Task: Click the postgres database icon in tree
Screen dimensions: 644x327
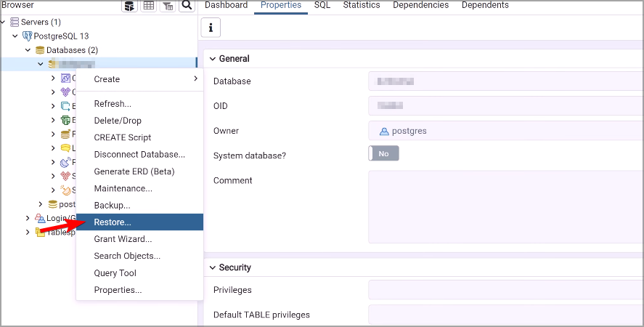Action: tap(52, 204)
